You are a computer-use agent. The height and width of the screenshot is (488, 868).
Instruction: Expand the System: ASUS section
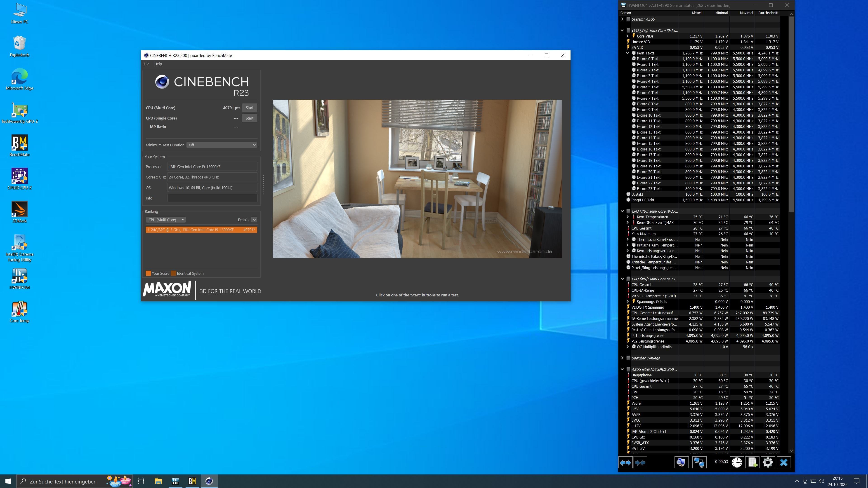[622, 19]
